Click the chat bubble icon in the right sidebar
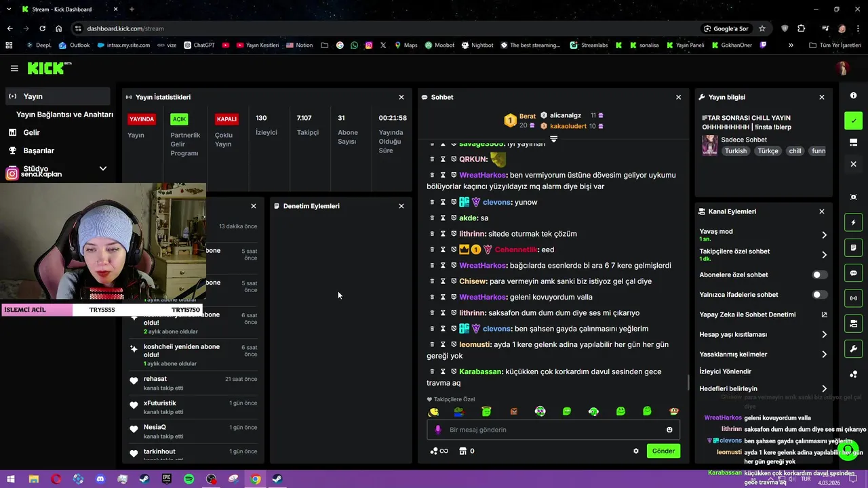The image size is (868, 488). (853, 273)
